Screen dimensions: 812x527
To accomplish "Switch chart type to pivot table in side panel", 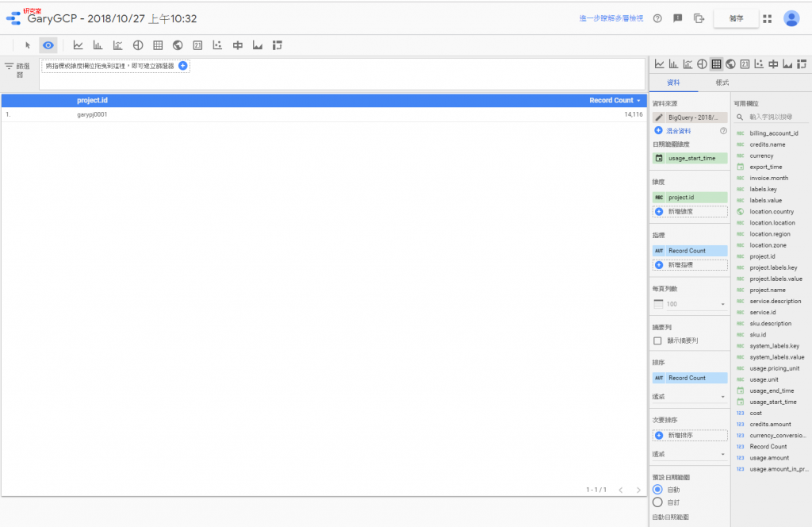I will 802,64.
